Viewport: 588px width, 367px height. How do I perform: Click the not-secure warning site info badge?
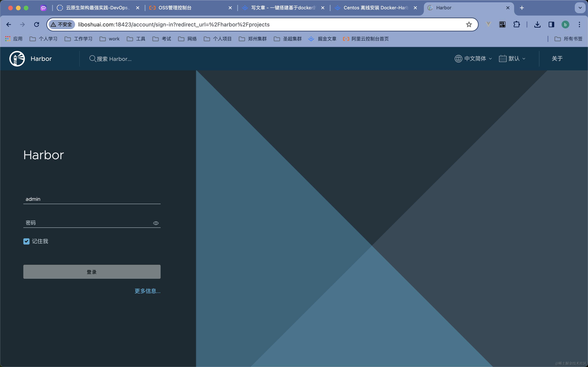[61, 24]
